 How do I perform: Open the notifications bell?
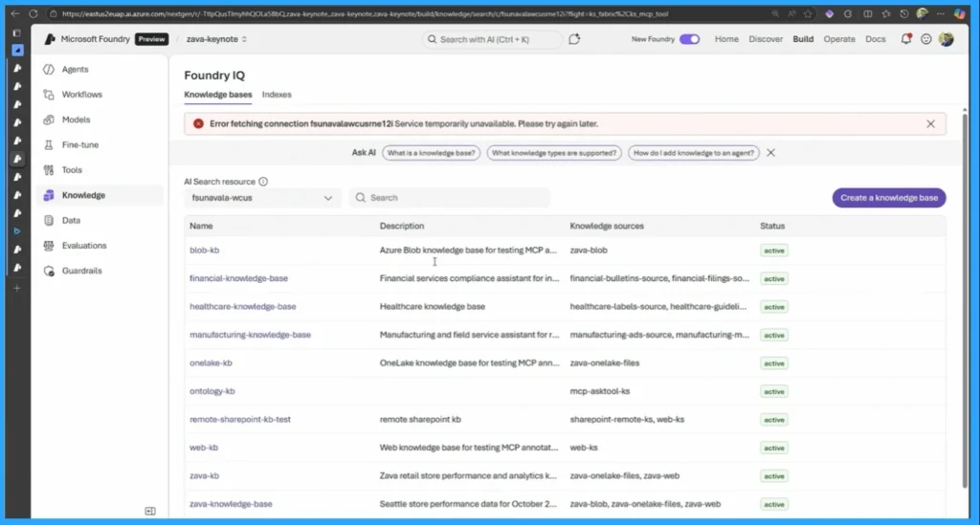(x=905, y=38)
